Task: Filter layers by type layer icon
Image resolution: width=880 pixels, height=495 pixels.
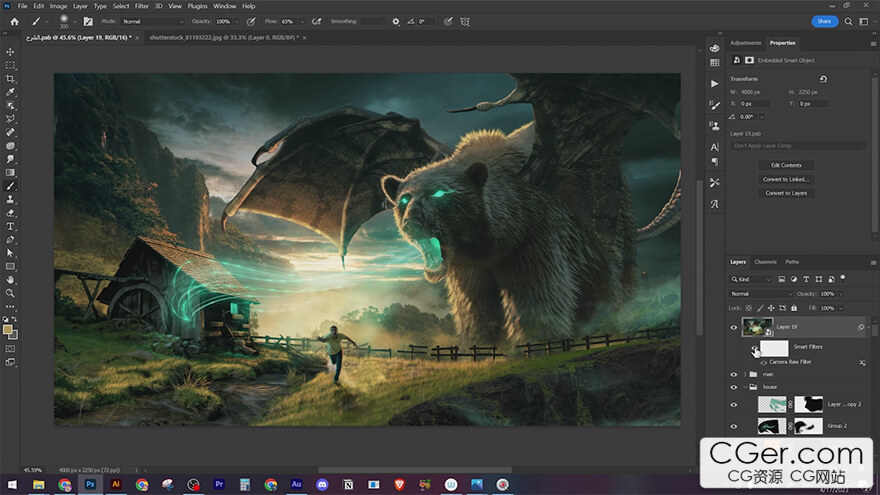Action: click(x=806, y=279)
